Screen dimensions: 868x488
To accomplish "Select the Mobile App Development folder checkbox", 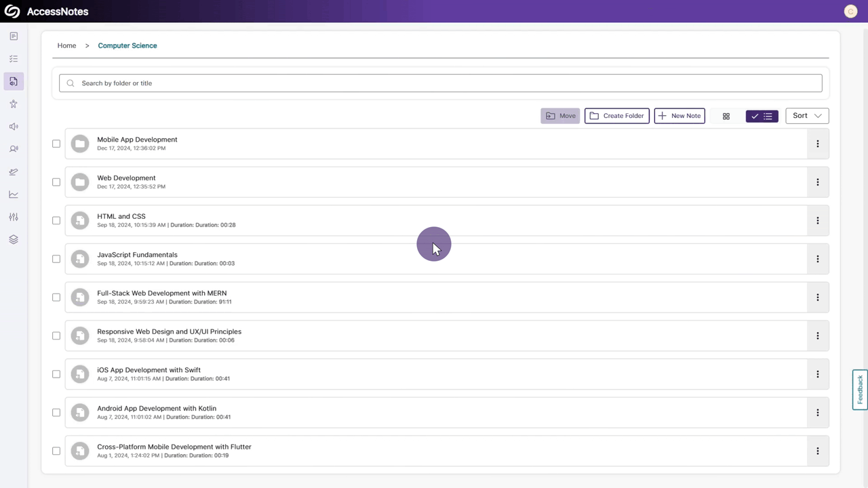I will click(x=56, y=144).
